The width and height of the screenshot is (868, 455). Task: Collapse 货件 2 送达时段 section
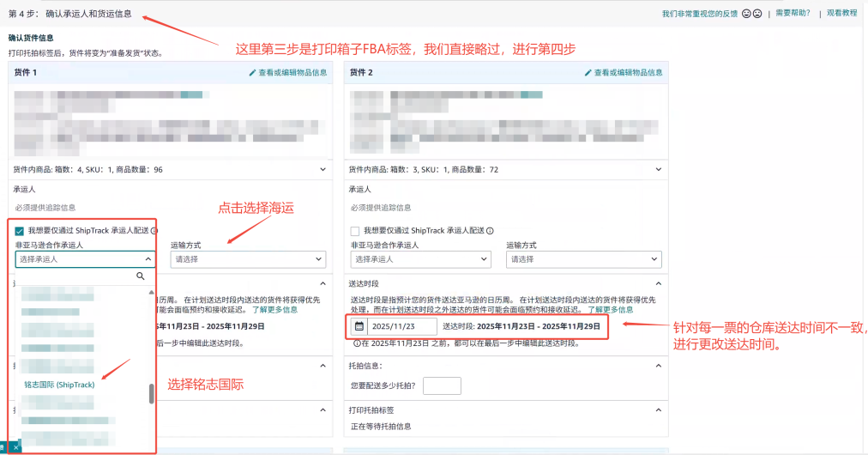pyautogui.click(x=658, y=284)
